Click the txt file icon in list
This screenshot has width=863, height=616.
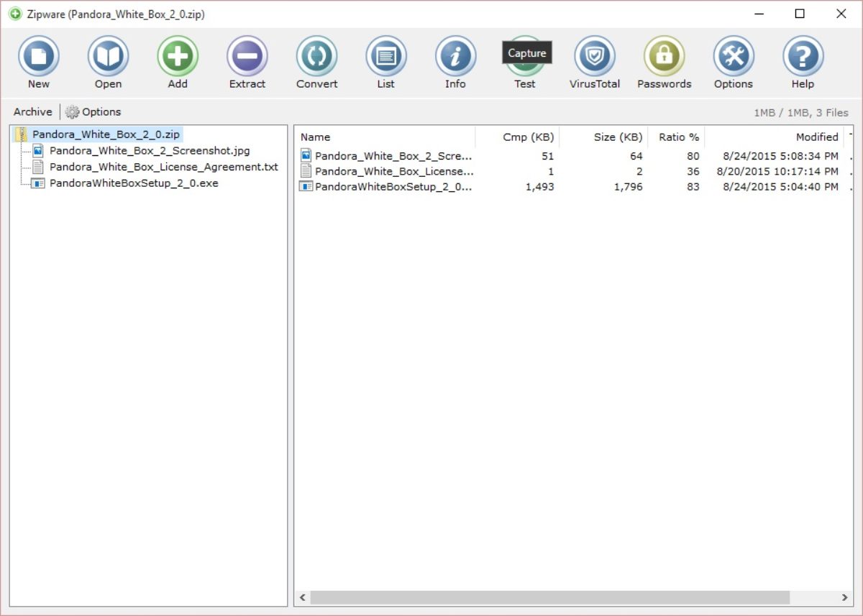[x=306, y=171]
